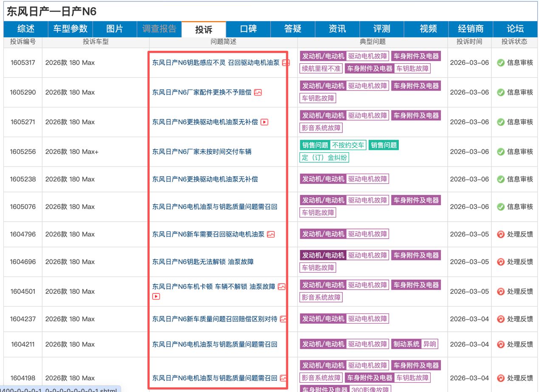This screenshot has height=392, width=539.
Task: Open the 图片 tab
Action: pyautogui.click(x=115, y=29)
